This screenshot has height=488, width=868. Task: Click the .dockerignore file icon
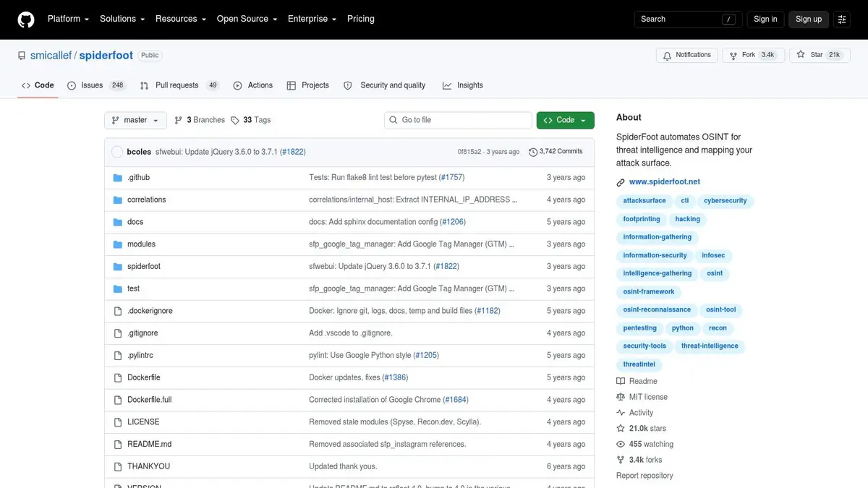[x=118, y=311]
